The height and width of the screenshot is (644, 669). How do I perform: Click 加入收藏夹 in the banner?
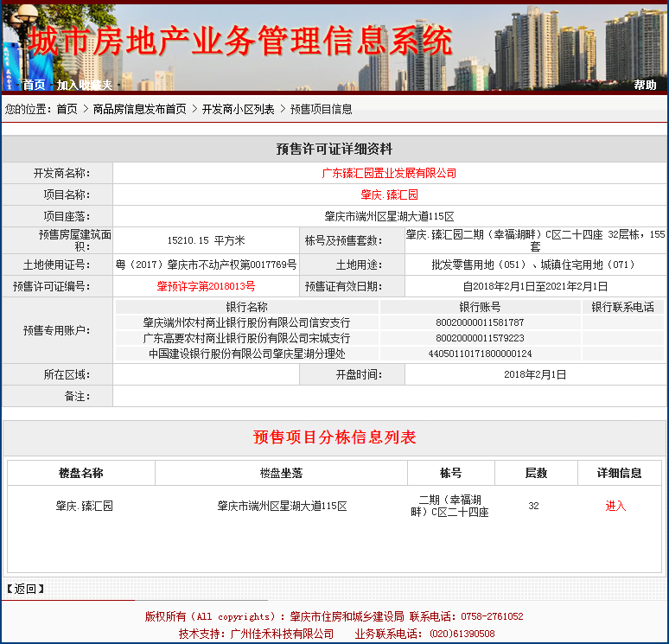pos(85,85)
